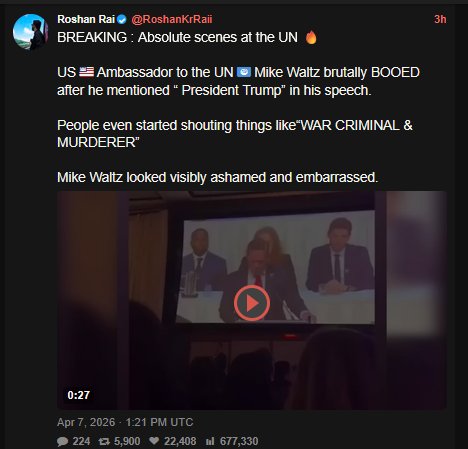Click the US flag emoji
Screen dimensions: 468x449
point(86,72)
